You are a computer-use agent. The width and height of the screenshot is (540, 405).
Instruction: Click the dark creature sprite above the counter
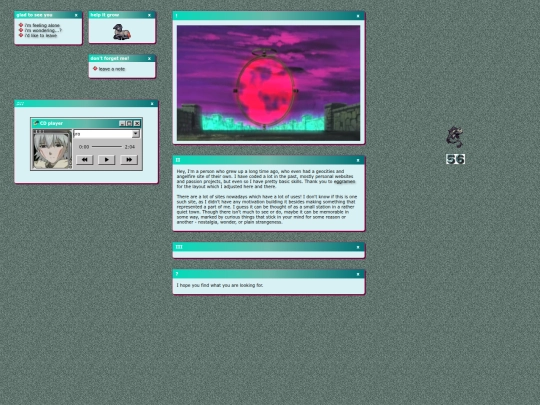pyautogui.click(x=455, y=137)
